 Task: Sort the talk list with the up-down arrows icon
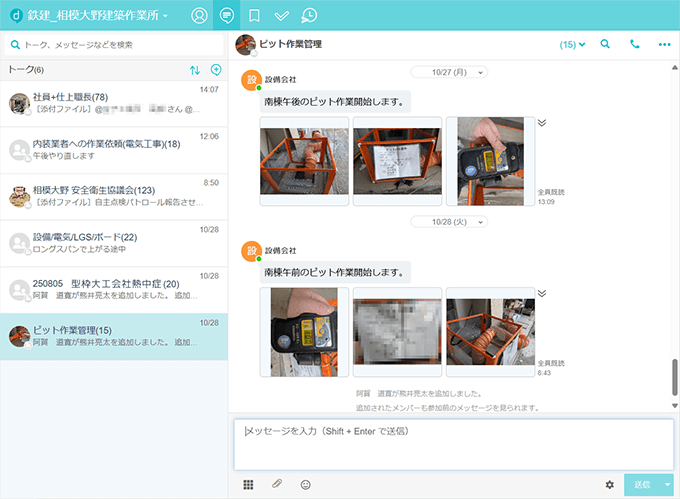coord(195,70)
